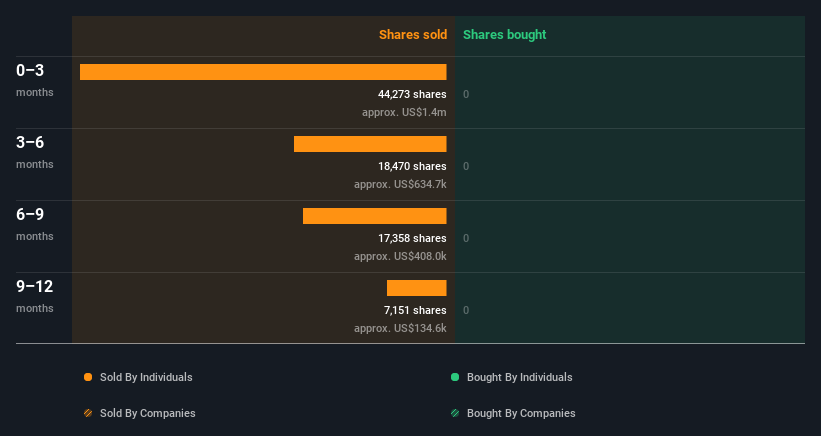
Task: Click the 7,151 shares value
Action: [x=415, y=310]
